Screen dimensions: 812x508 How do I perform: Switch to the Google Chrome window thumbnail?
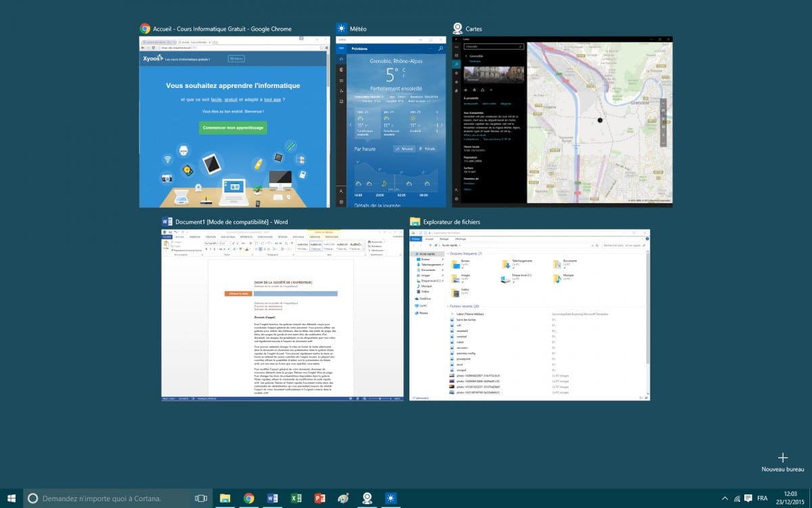pyautogui.click(x=234, y=122)
